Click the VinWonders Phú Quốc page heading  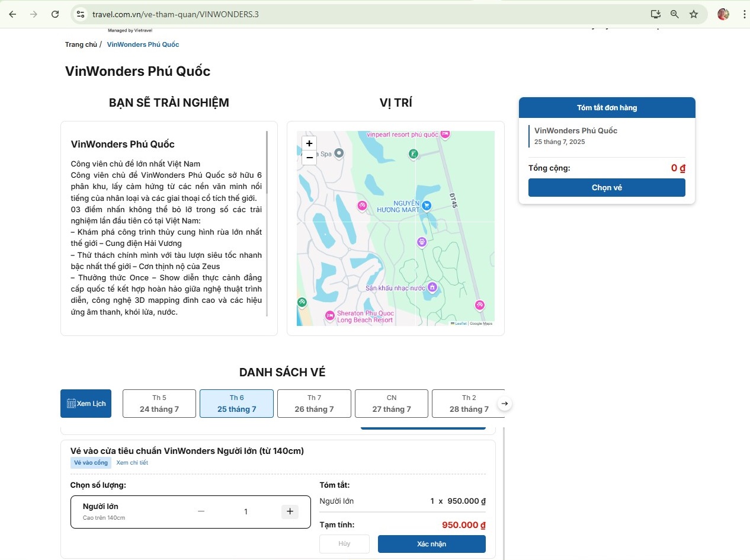(x=137, y=72)
